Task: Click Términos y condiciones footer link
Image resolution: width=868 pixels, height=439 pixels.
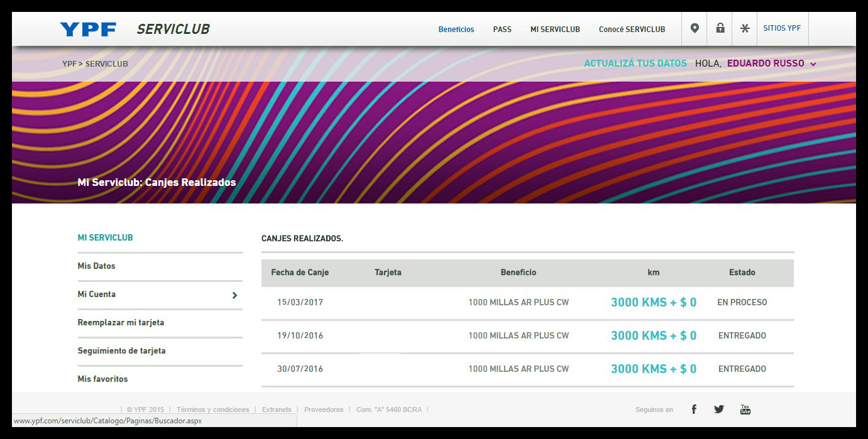Action: [x=212, y=409]
